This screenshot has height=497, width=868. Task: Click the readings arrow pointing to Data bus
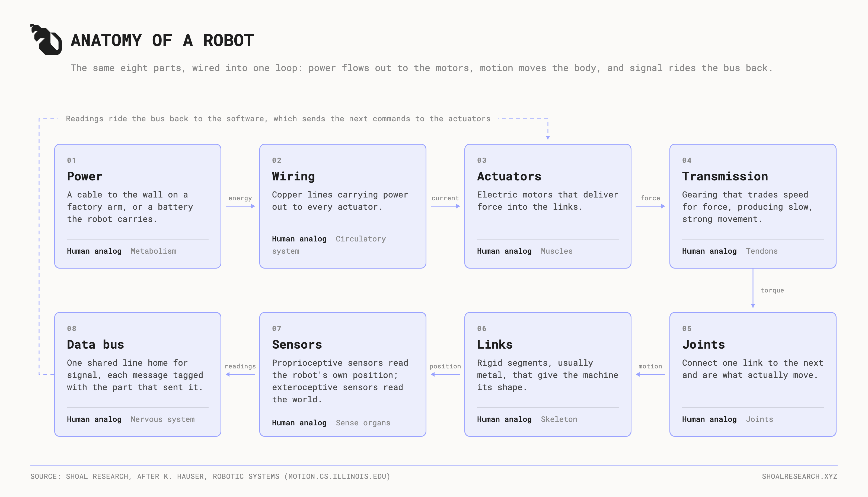[240, 374]
